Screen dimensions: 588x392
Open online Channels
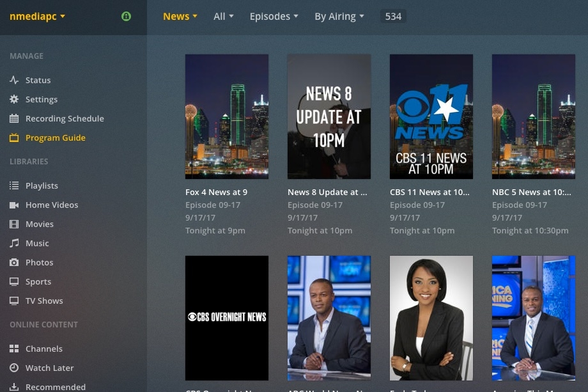click(x=44, y=349)
